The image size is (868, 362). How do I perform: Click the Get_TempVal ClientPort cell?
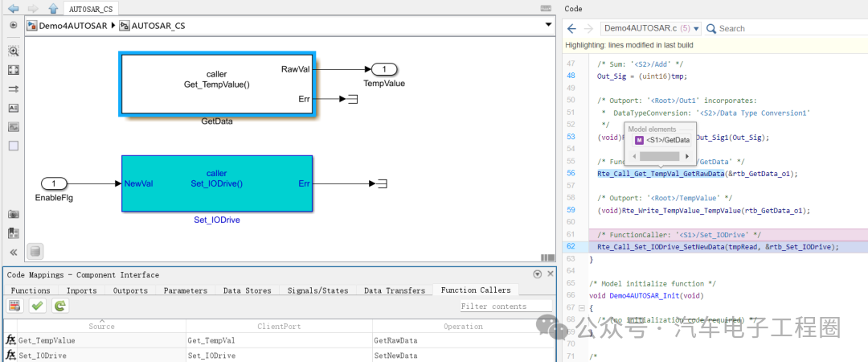(279, 340)
